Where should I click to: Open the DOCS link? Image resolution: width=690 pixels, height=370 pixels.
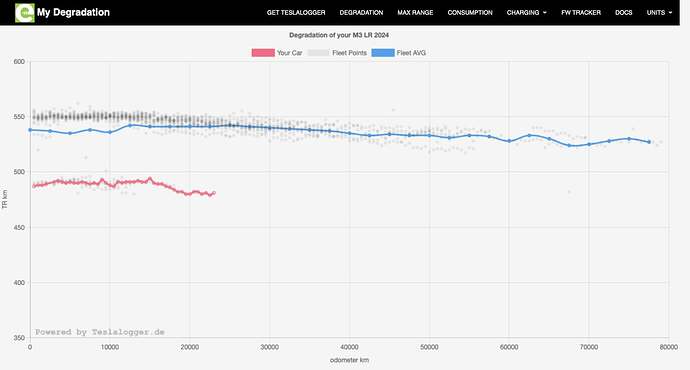[624, 13]
